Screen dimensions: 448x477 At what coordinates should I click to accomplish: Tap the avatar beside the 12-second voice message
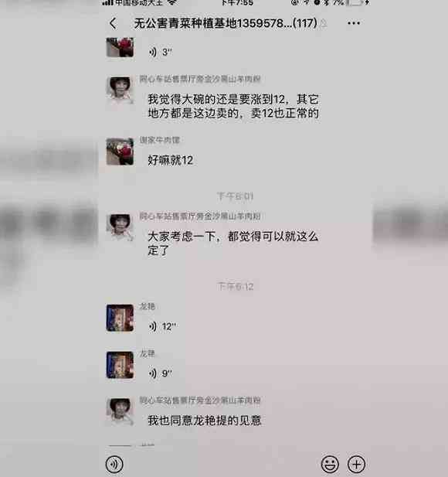click(x=120, y=318)
